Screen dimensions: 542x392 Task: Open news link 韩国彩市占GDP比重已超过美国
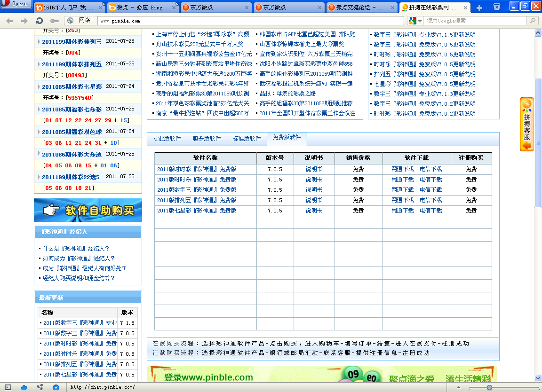coord(307,34)
